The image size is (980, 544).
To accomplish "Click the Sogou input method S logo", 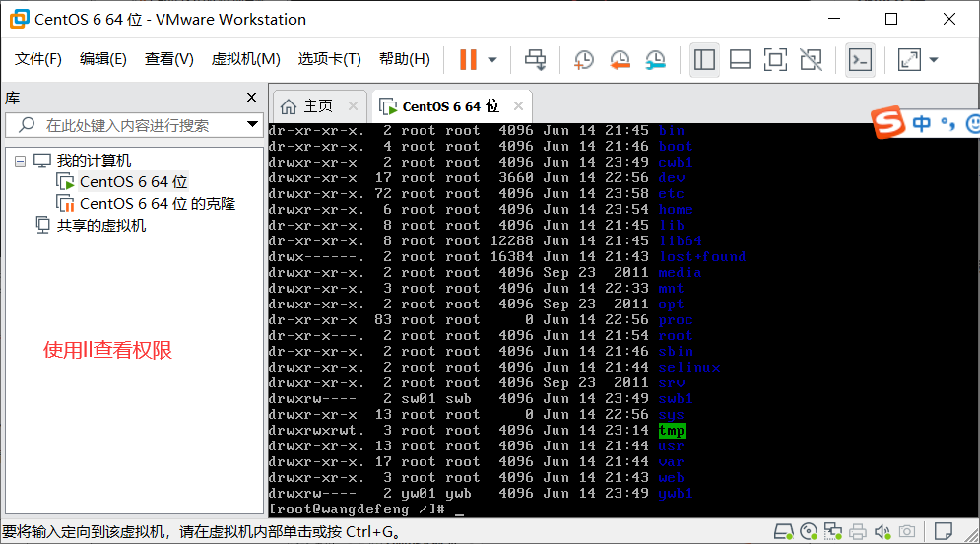I will point(888,122).
